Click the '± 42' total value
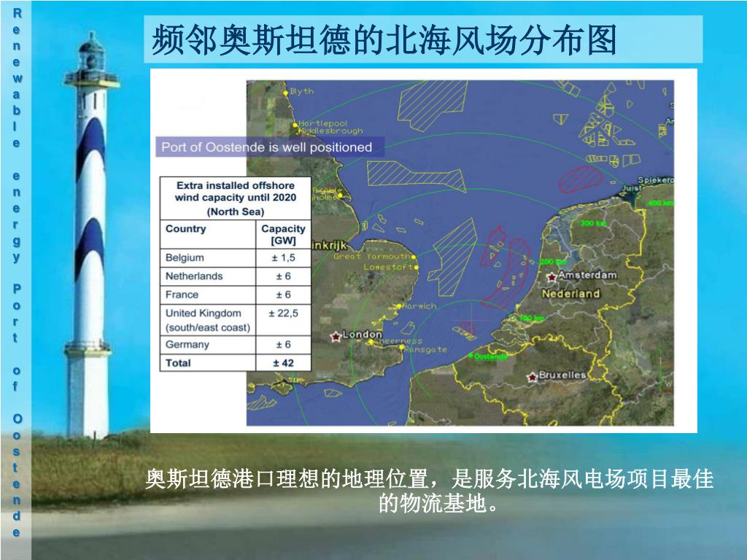This screenshot has width=747, height=560. pos(284,363)
